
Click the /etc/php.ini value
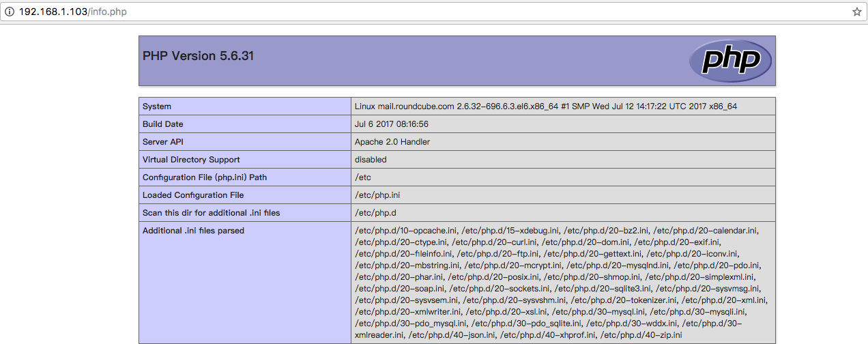pyautogui.click(x=377, y=195)
